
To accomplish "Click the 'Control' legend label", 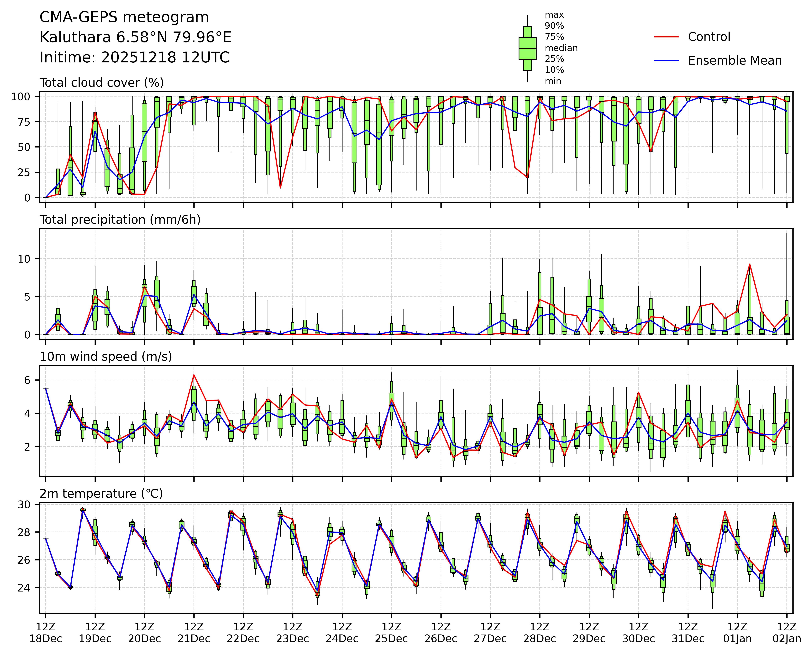I will tap(709, 37).
